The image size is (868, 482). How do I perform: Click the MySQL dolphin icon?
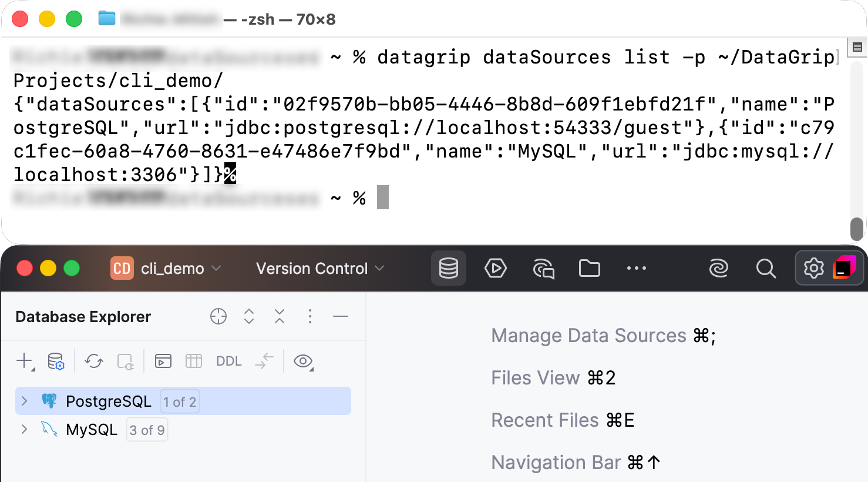pos(49,429)
